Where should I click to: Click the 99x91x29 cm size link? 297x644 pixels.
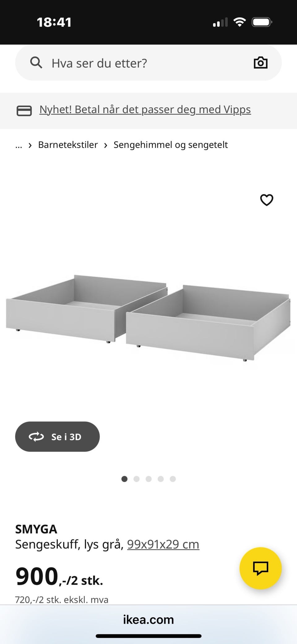163,544
